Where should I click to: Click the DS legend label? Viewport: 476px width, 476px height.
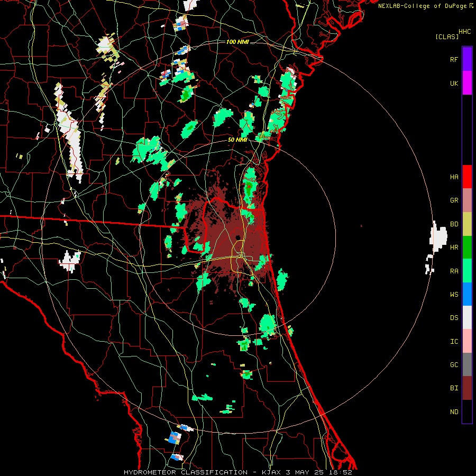click(454, 317)
